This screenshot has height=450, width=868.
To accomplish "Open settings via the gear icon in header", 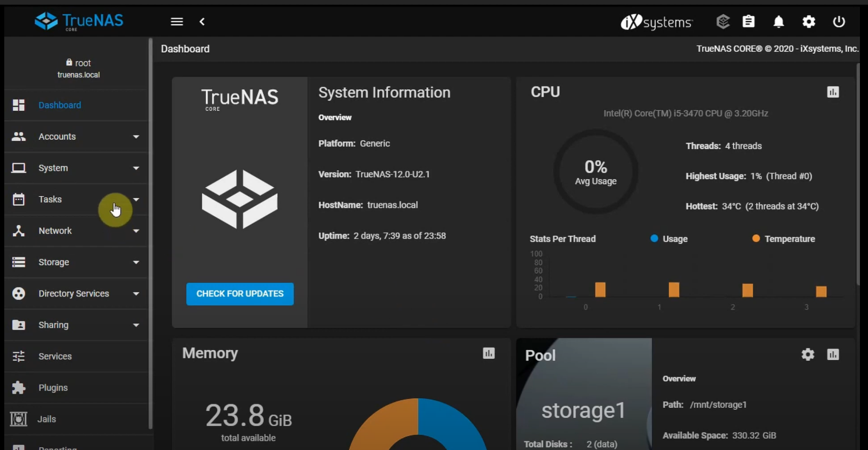I will [x=808, y=22].
